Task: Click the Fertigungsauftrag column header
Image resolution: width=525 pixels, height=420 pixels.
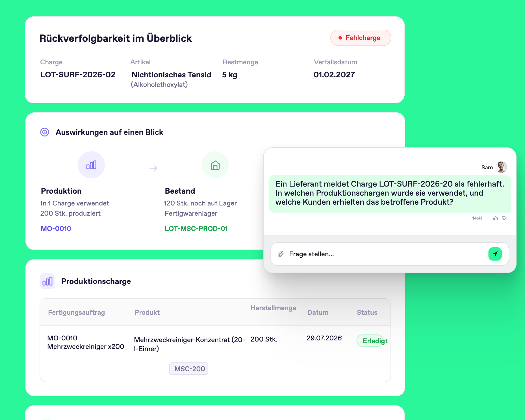Action: (x=76, y=312)
